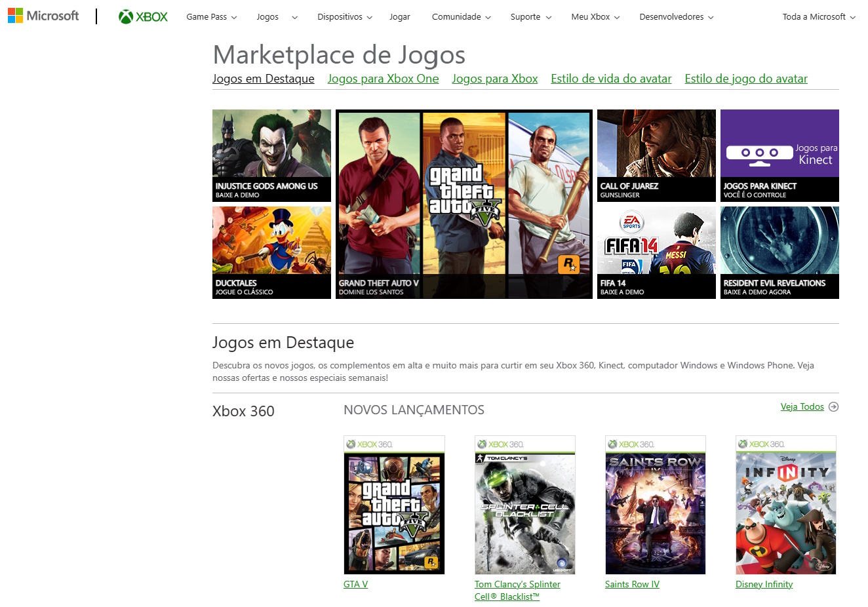
Task: Expand Toda a Microsoft menu
Action: (819, 17)
